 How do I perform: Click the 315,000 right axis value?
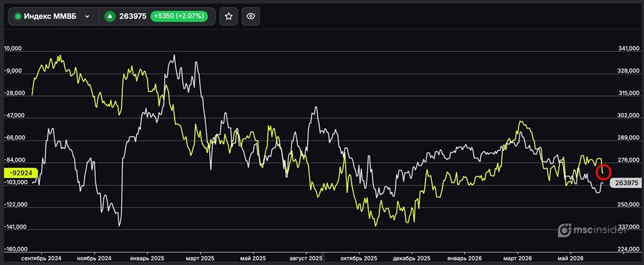click(x=628, y=93)
